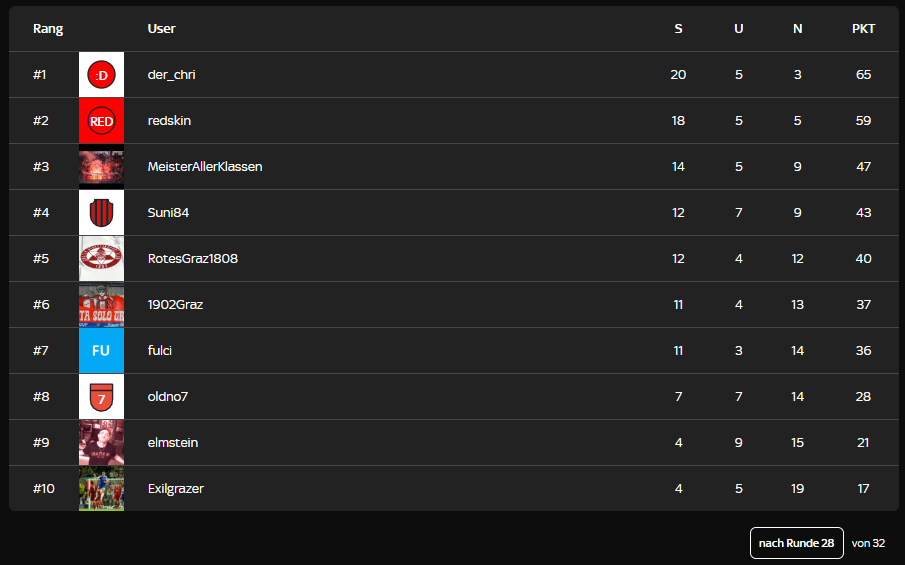The image size is (905, 565).
Task: Sort table by PKT column header
Action: 863,29
